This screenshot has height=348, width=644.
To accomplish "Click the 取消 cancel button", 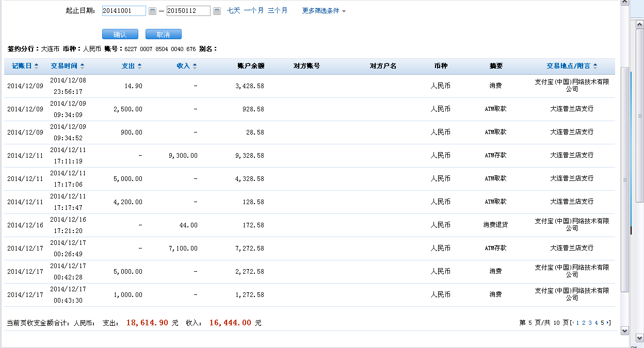I will 164,35.
